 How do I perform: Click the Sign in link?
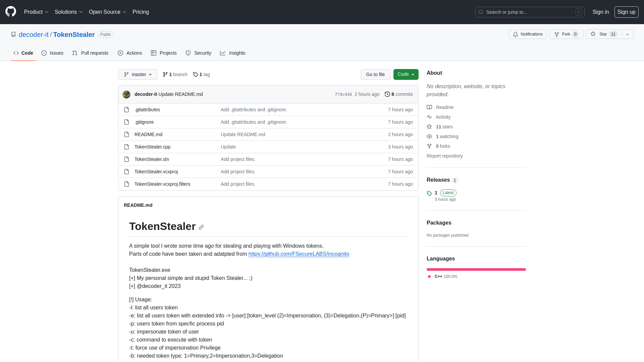[x=601, y=12]
